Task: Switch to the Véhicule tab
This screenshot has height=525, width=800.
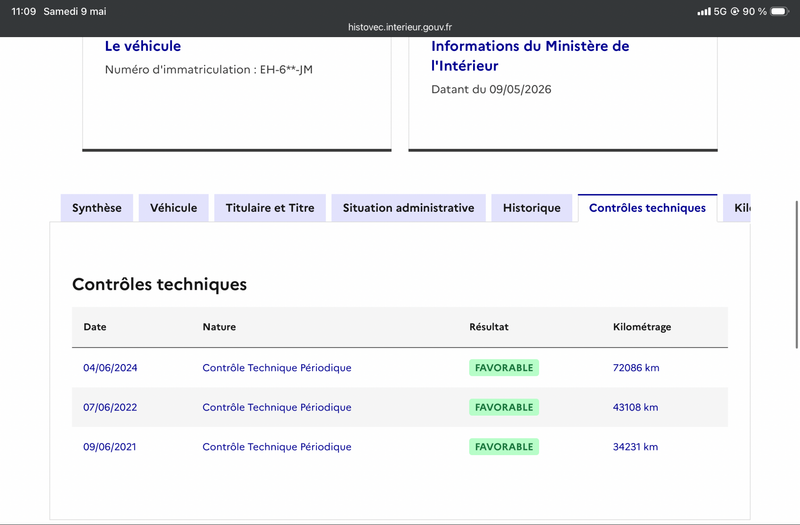Action: (x=173, y=208)
